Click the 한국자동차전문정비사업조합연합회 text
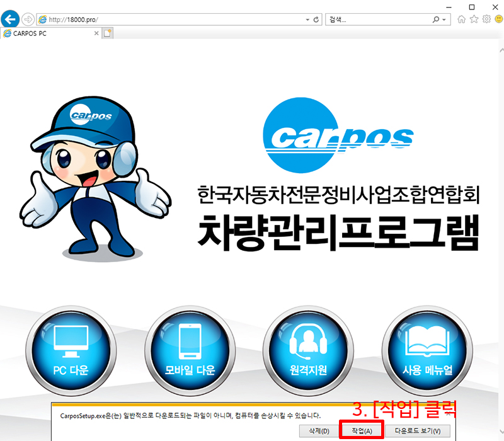The width and height of the screenshot is (504, 441). (338, 195)
